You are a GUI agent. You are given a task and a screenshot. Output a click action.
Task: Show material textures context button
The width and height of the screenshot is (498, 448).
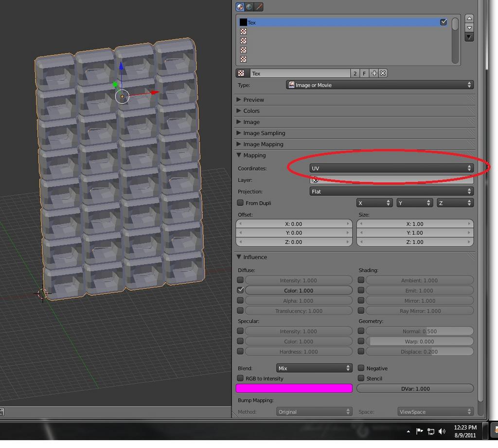coord(240,7)
